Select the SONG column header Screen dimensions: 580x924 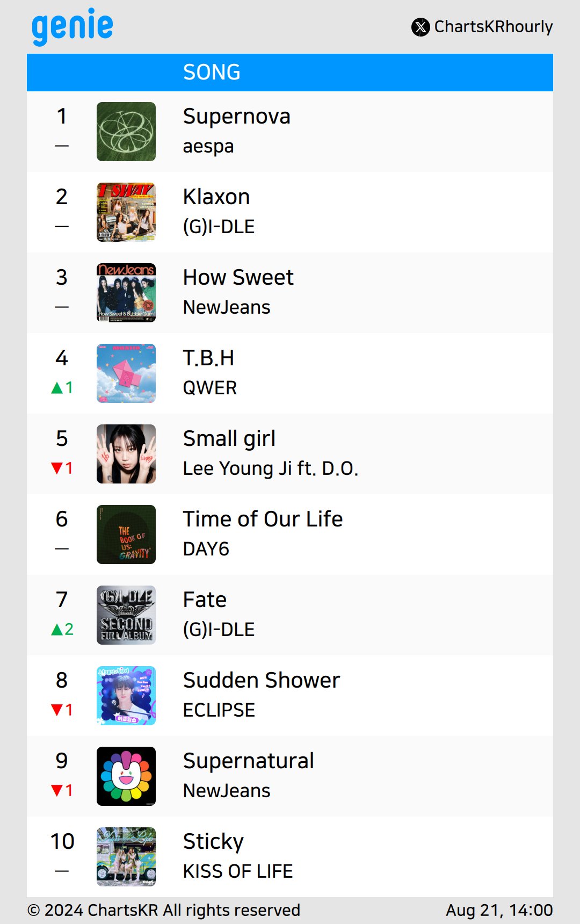(212, 73)
